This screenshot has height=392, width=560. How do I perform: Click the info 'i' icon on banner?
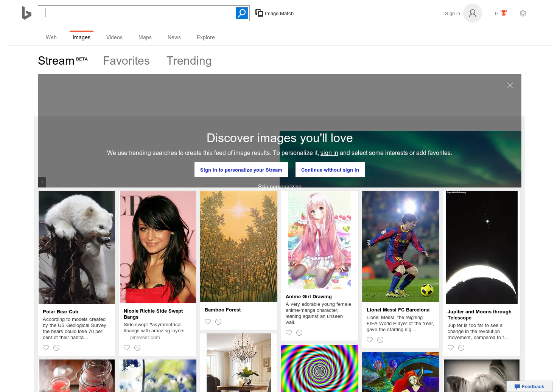click(42, 182)
